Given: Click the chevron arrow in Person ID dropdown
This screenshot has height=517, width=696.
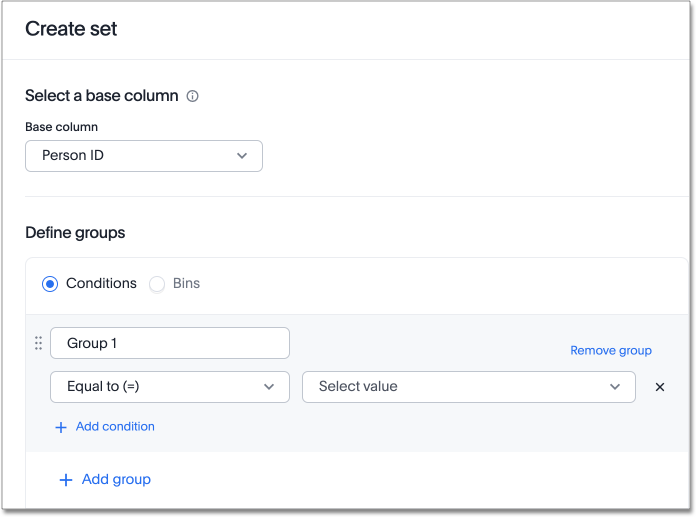Looking at the screenshot, I should coord(242,156).
